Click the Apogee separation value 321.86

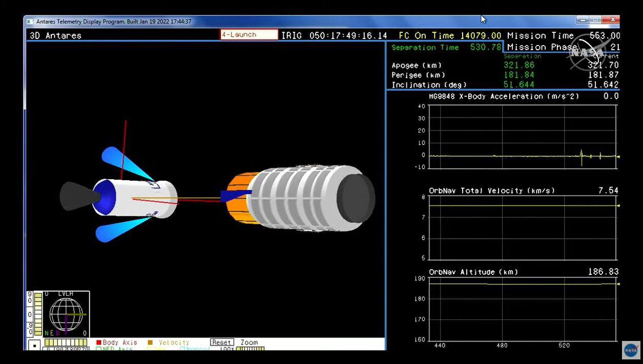click(519, 65)
